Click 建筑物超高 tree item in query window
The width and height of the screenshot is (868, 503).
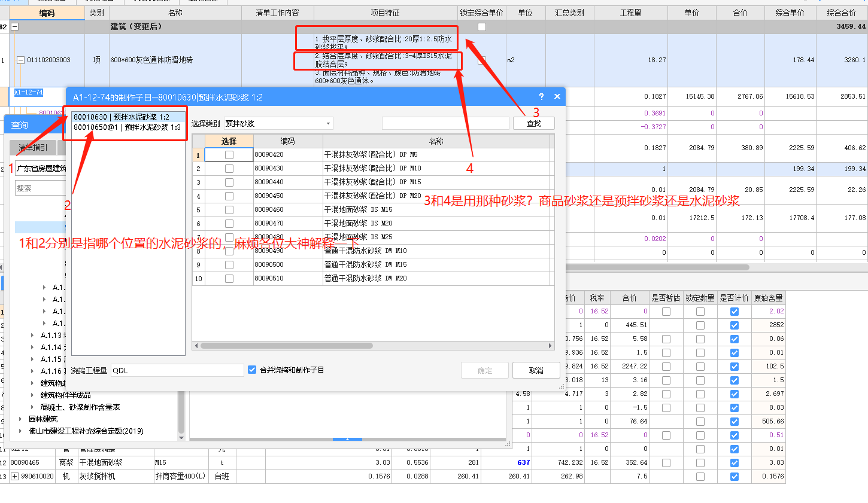click(53, 383)
